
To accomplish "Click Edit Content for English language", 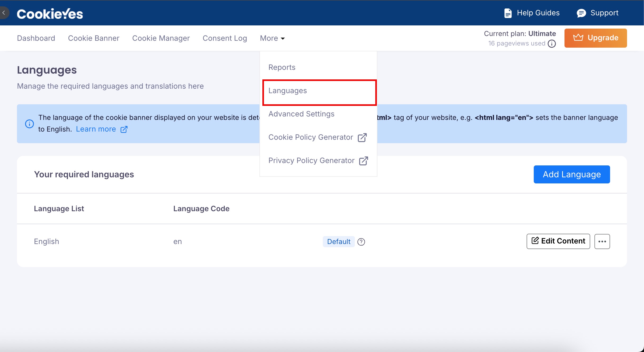I will click(x=558, y=241).
